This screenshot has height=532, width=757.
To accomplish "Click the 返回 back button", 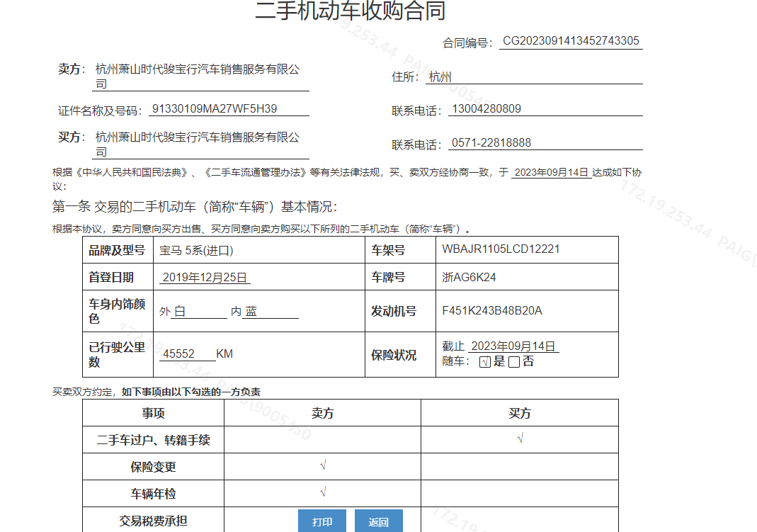I will [x=378, y=521].
